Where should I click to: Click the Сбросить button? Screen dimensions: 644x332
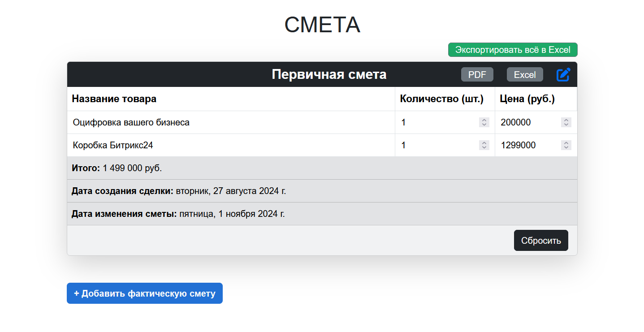coord(541,241)
